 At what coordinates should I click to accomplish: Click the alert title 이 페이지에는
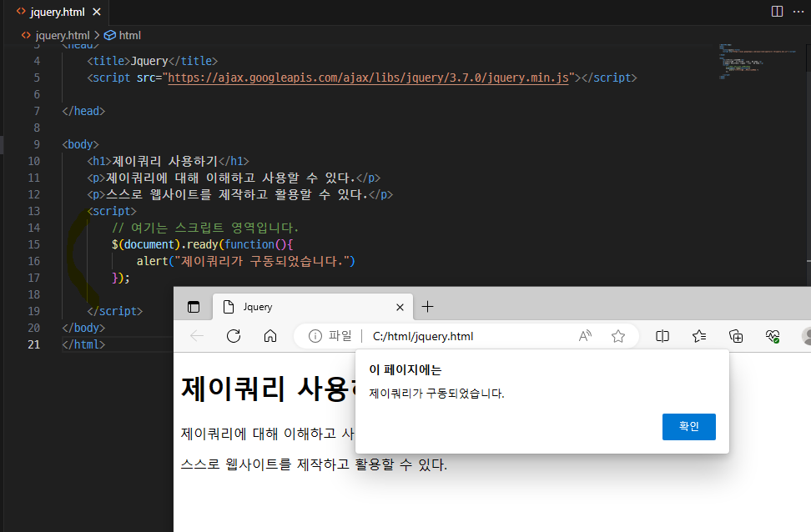(x=405, y=369)
